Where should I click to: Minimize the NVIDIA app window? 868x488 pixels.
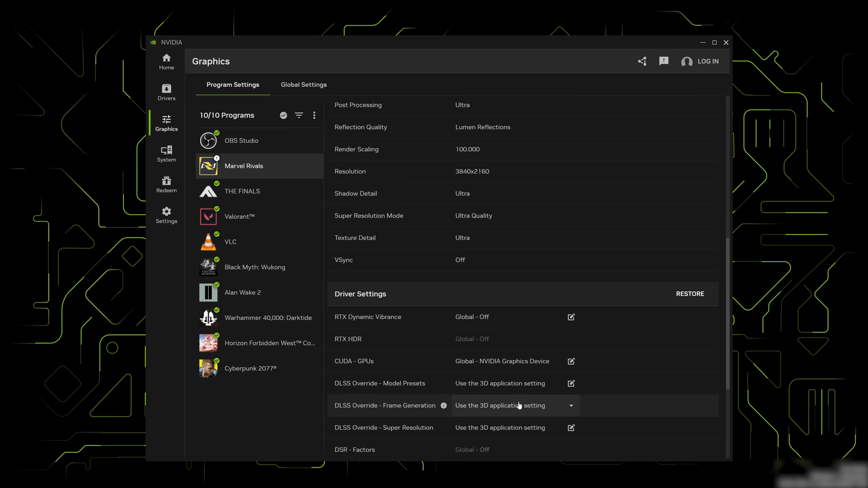[703, 42]
